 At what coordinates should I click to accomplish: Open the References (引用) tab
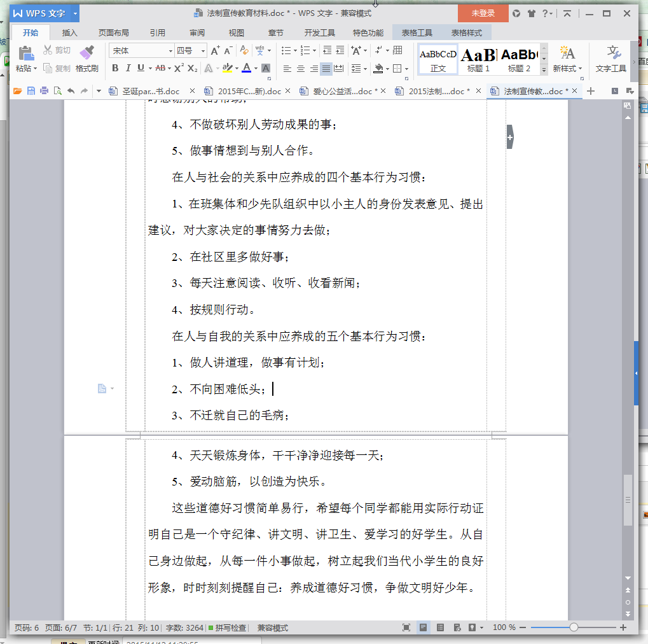pos(158,32)
